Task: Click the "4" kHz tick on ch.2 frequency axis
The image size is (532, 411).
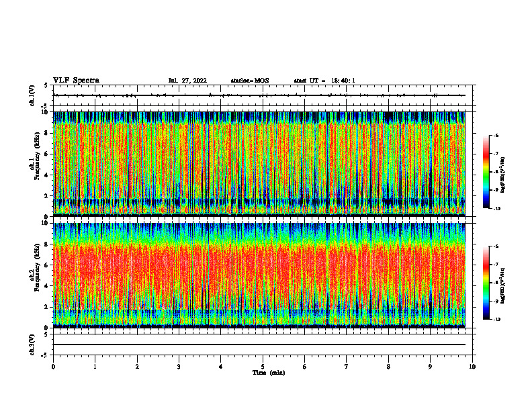Action: point(47,286)
